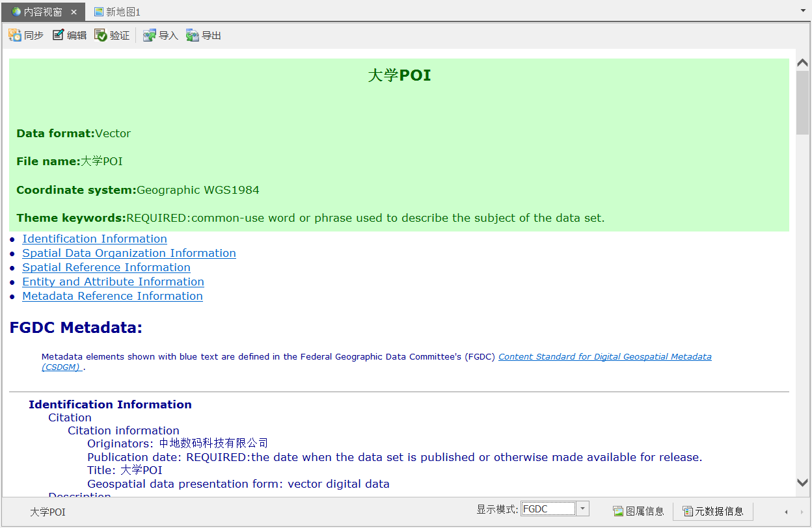
Task: Switch to the 元数据信息 panel tab
Action: [x=712, y=511]
